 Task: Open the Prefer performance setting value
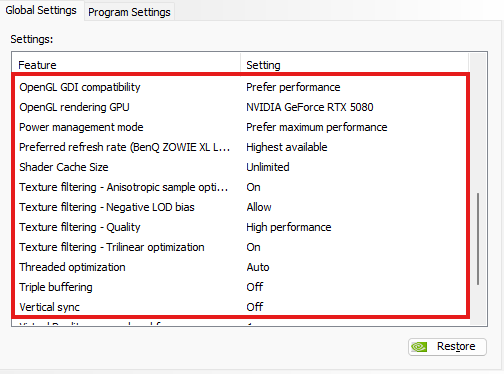click(293, 87)
